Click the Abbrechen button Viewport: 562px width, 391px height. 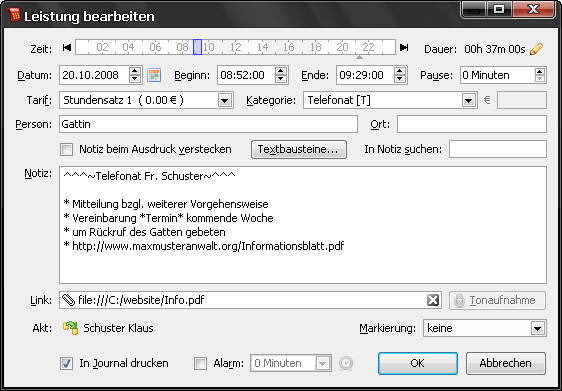coord(506,363)
